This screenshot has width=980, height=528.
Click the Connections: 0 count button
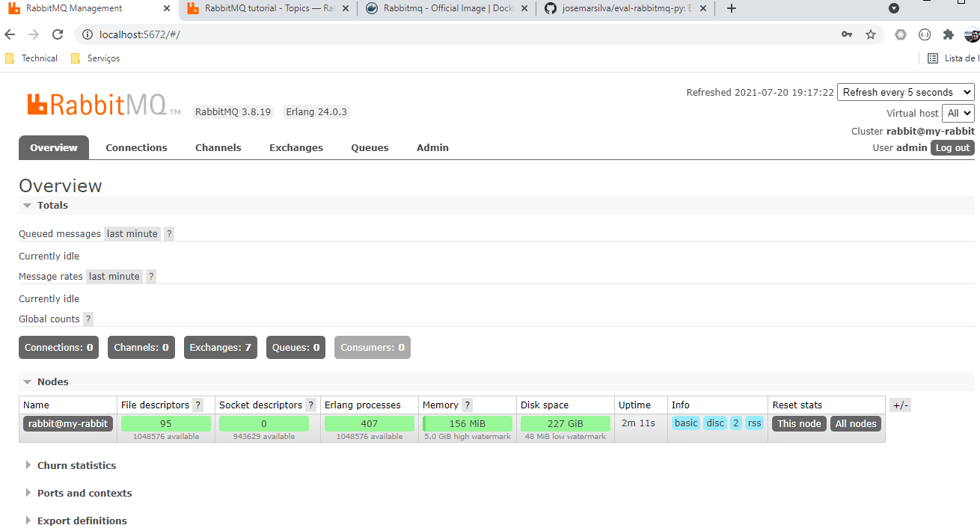click(58, 347)
